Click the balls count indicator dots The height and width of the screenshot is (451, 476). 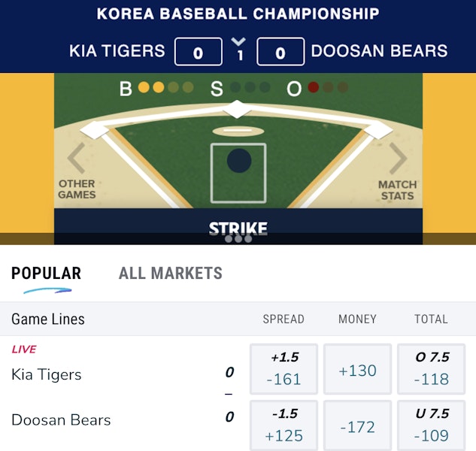(165, 88)
